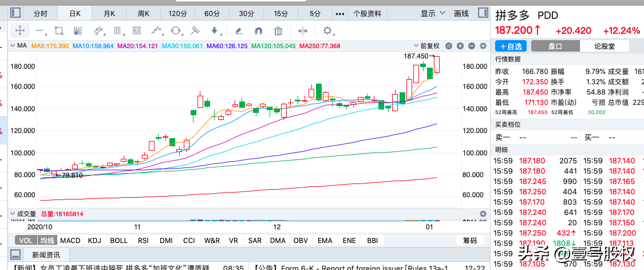The width and height of the screenshot is (644, 270).
Task: Open drawing toolbar settings gear
Action: [x=327, y=30]
